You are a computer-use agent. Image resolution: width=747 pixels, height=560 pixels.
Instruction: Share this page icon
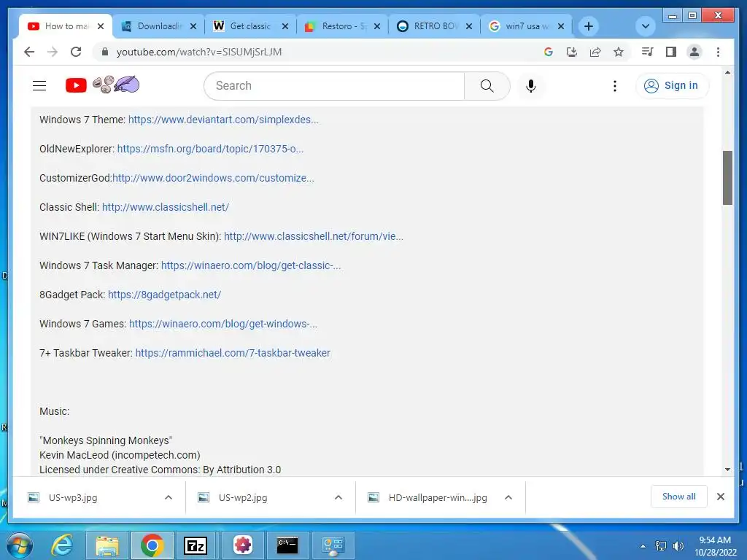595,52
